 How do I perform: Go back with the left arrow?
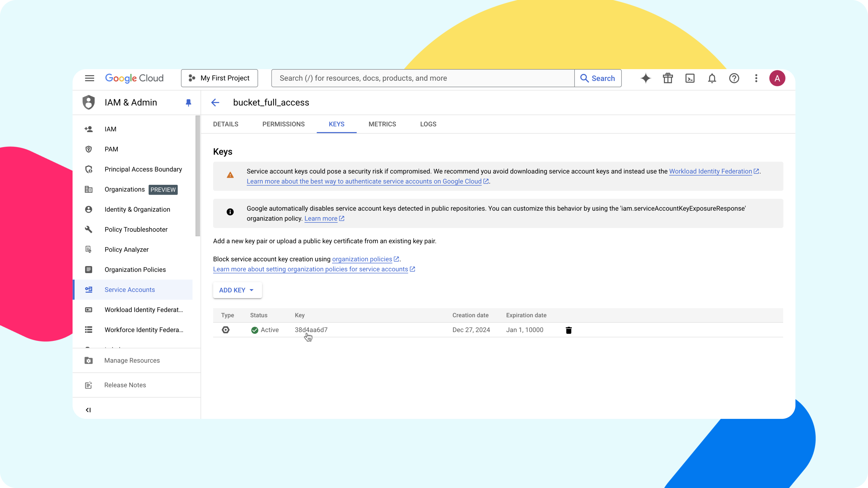(x=215, y=102)
